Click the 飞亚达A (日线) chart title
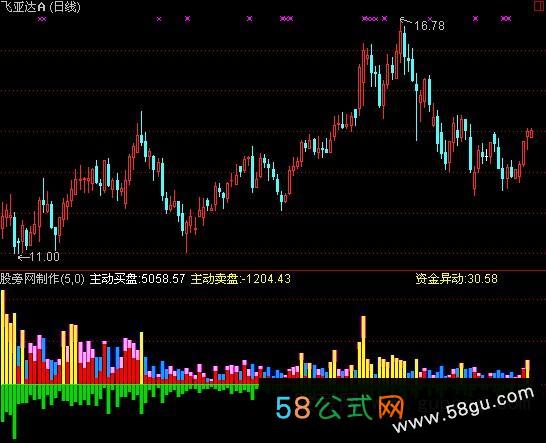This screenshot has height=443, width=546. (40, 7)
